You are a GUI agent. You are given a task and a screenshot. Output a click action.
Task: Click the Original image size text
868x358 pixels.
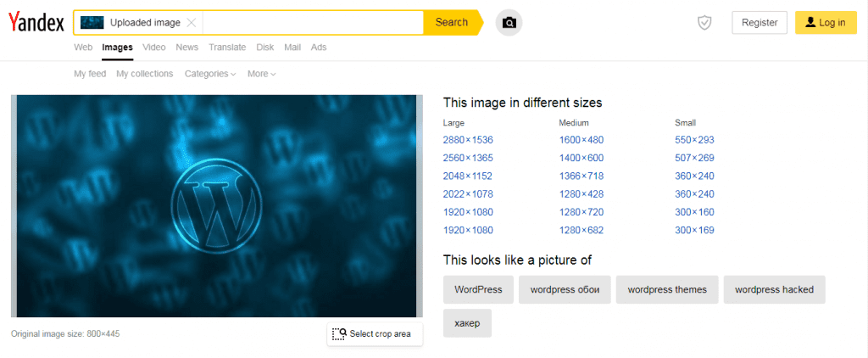click(65, 333)
